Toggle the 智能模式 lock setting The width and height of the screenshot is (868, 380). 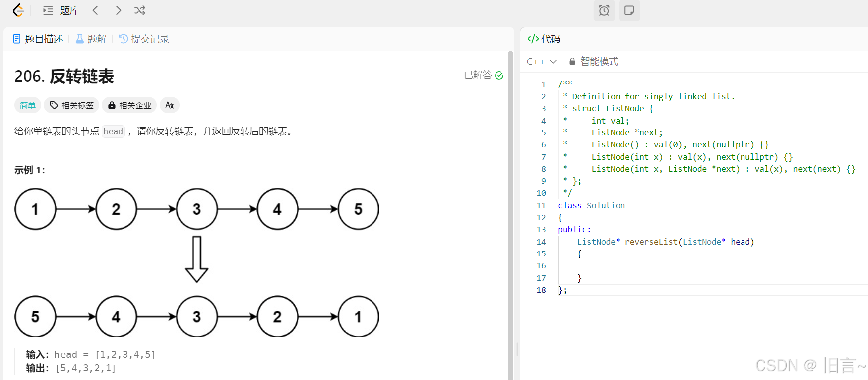tap(594, 62)
